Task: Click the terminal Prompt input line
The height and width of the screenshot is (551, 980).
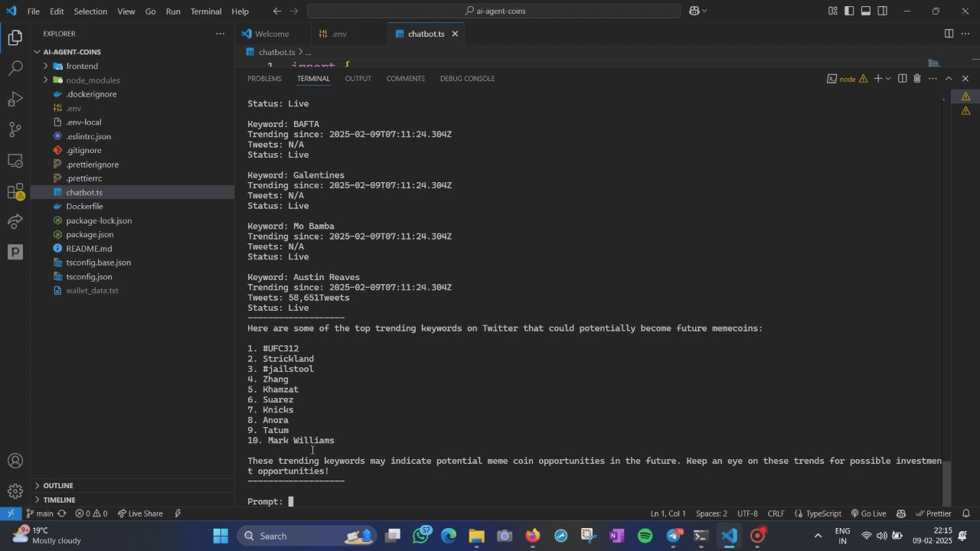Action: (x=593, y=502)
